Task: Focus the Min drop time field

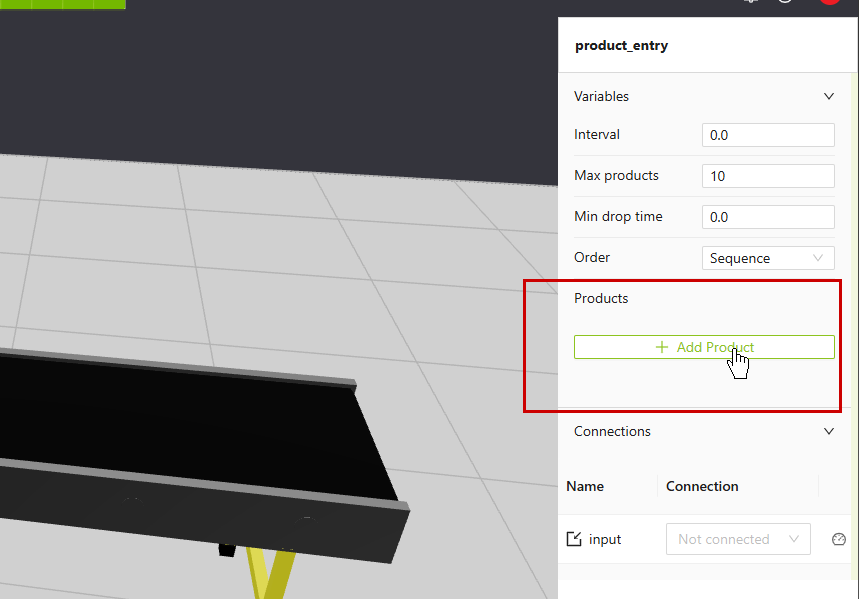Action: 768,217
